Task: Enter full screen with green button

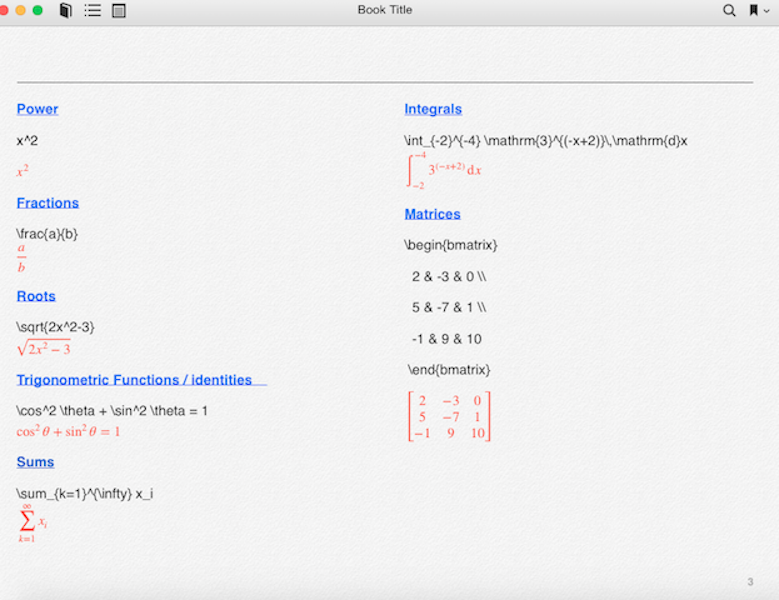Action: [38, 10]
